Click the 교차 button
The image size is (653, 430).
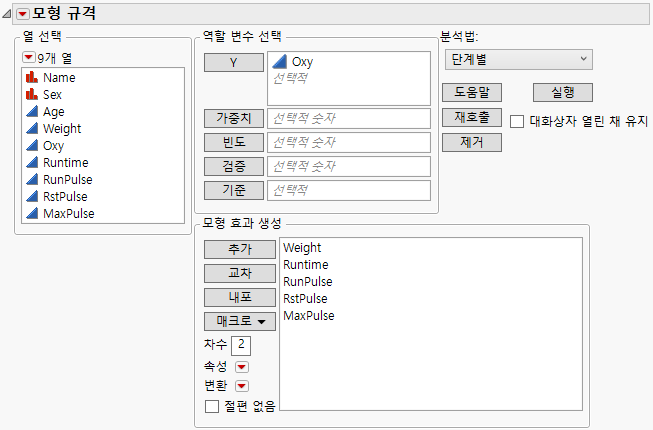[240, 273]
